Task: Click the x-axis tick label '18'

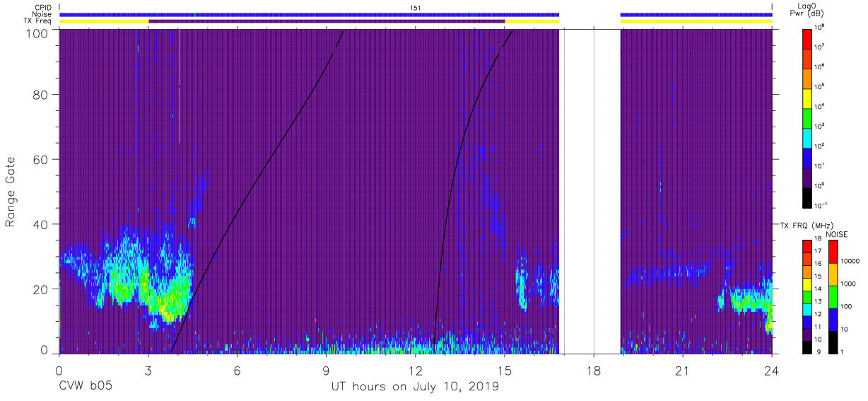Action: click(594, 371)
